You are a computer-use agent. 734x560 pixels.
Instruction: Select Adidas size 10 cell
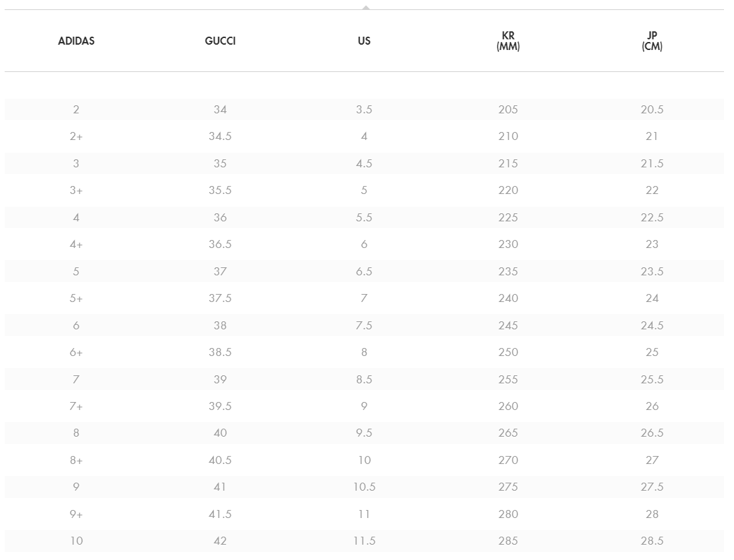pyautogui.click(x=76, y=541)
